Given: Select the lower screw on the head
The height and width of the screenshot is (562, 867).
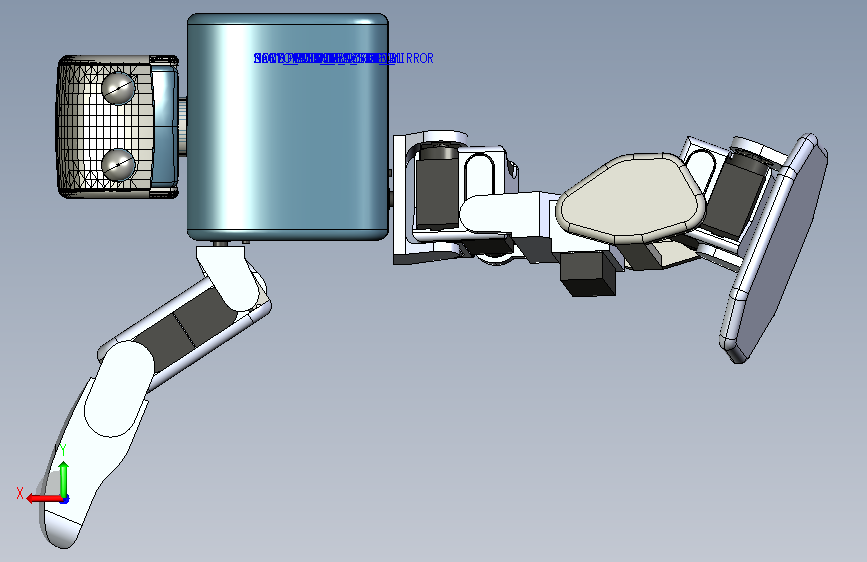Looking at the screenshot, I should coord(118,164).
